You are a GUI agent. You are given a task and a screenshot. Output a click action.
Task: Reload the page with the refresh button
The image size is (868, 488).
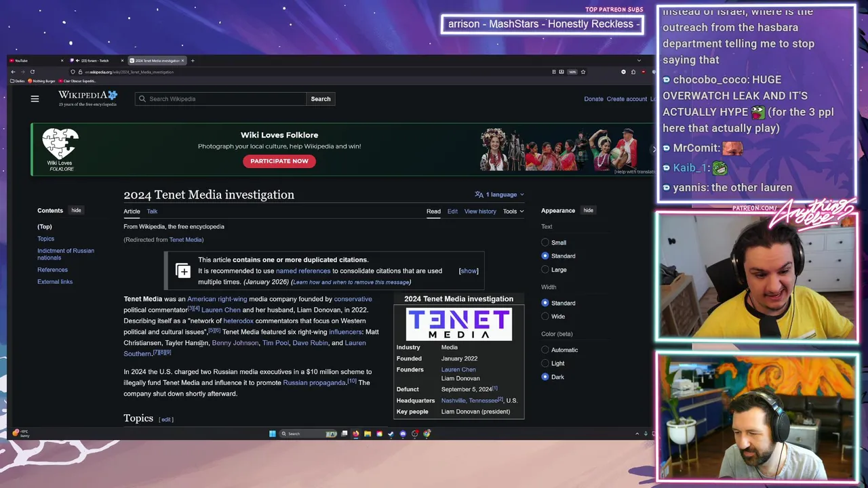coord(33,72)
